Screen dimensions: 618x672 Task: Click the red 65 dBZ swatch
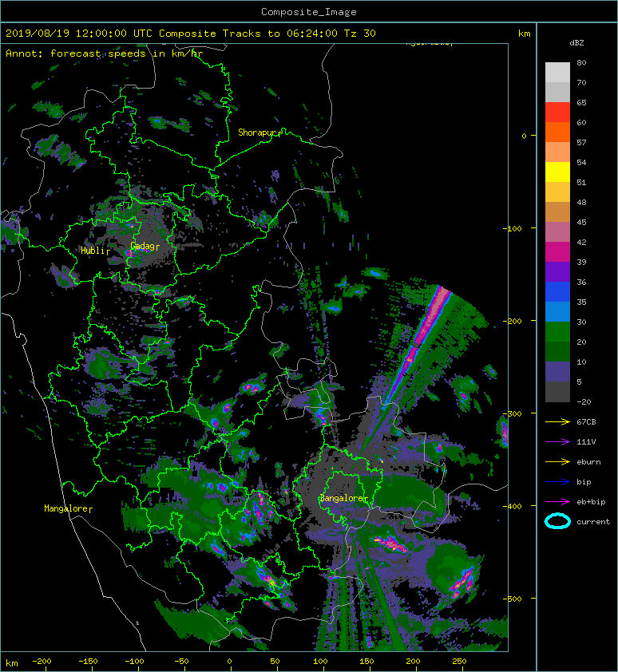pos(557,112)
